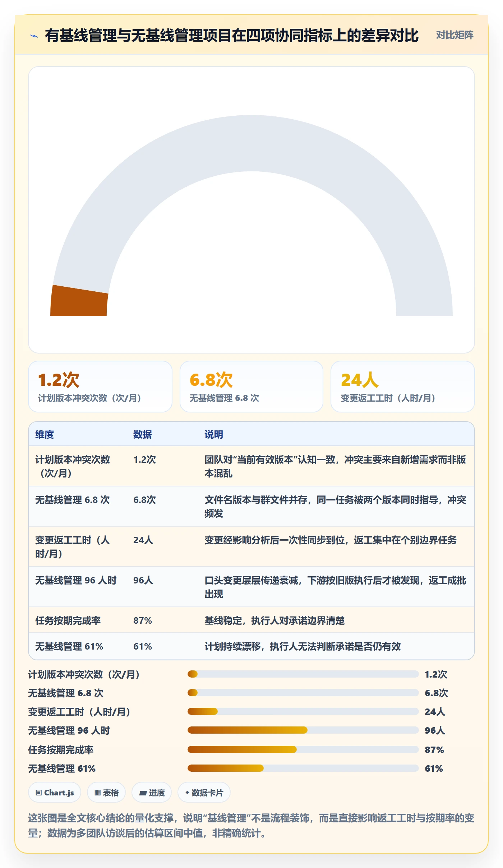Open the 6.8次 data card
This screenshot has height=868, width=503.
tap(251, 386)
